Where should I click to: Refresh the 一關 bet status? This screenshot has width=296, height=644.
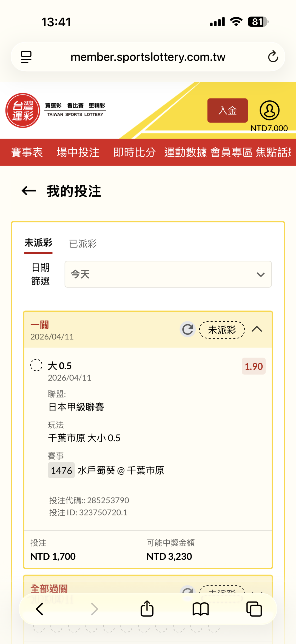tap(188, 329)
